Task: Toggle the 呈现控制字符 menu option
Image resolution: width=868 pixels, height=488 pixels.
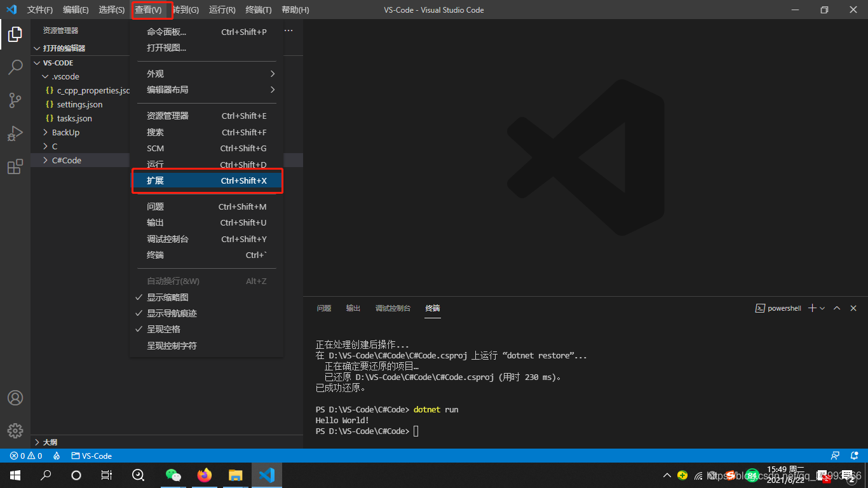Action: pos(207,346)
